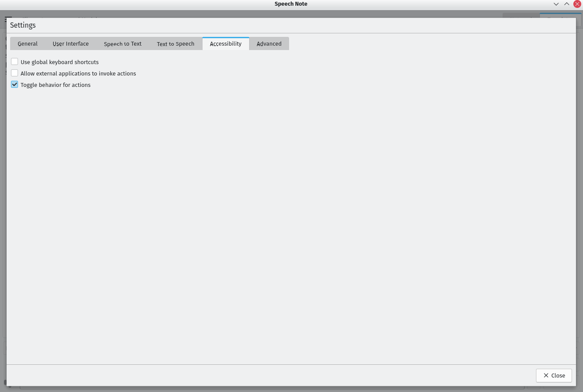Close the Speech Note window
The height and width of the screenshot is (392, 583).
click(x=577, y=4)
